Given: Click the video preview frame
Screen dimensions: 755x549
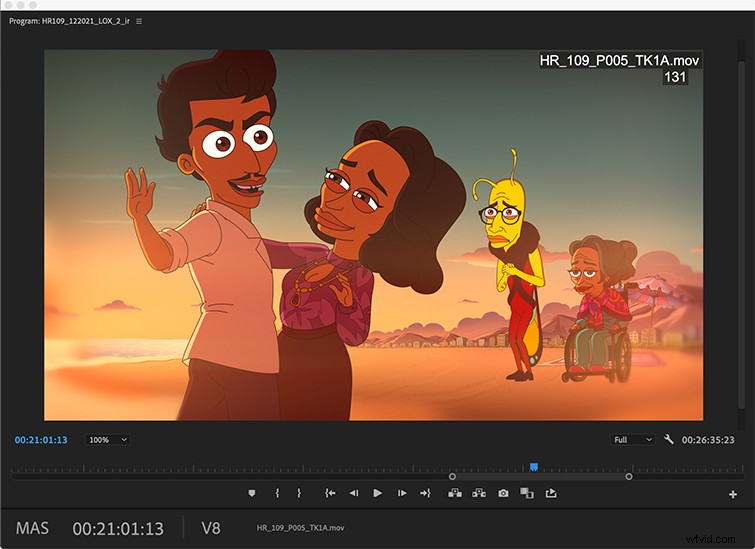Looking at the screenshot, I should [374, 235].
